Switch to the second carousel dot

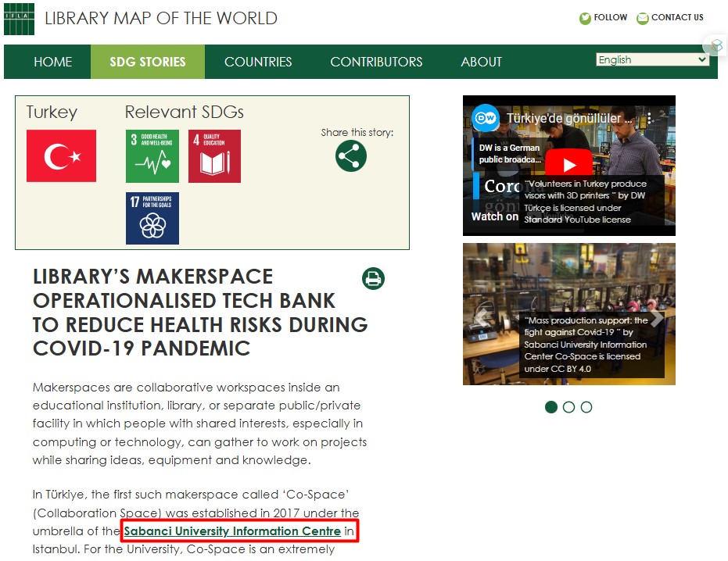568,407
